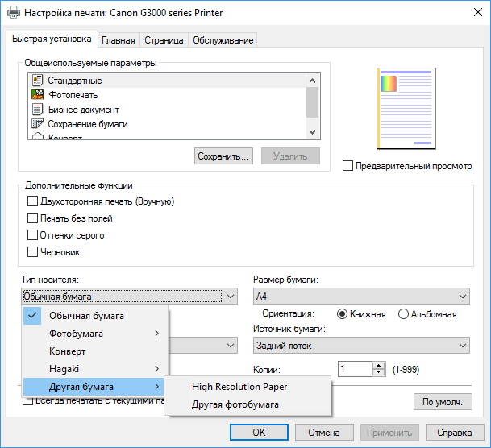This screenshot has height=448, width=491.
Task: Click the По умолч. button
Action: pos(443,402)
